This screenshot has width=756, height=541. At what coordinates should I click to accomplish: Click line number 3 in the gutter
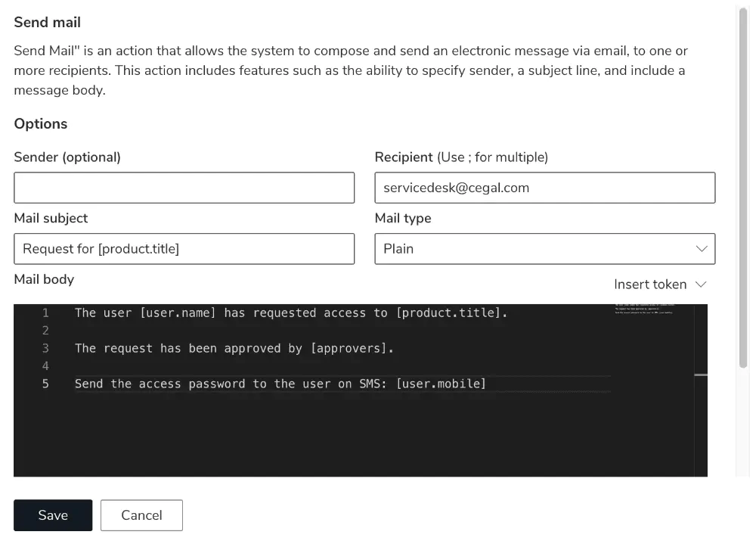(45, 348)
